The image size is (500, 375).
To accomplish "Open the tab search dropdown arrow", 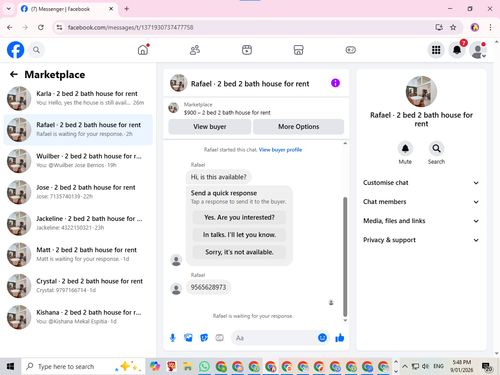I will tap(9, 9).
